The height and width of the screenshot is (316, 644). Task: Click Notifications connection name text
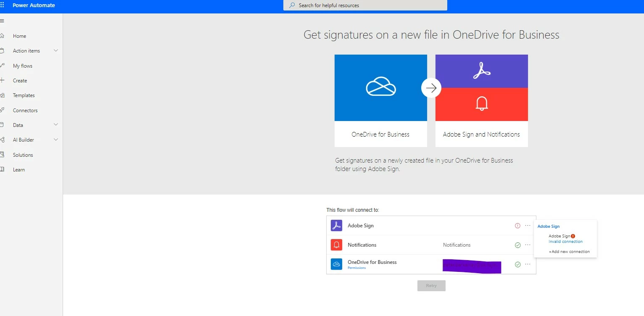pos(457,245)
